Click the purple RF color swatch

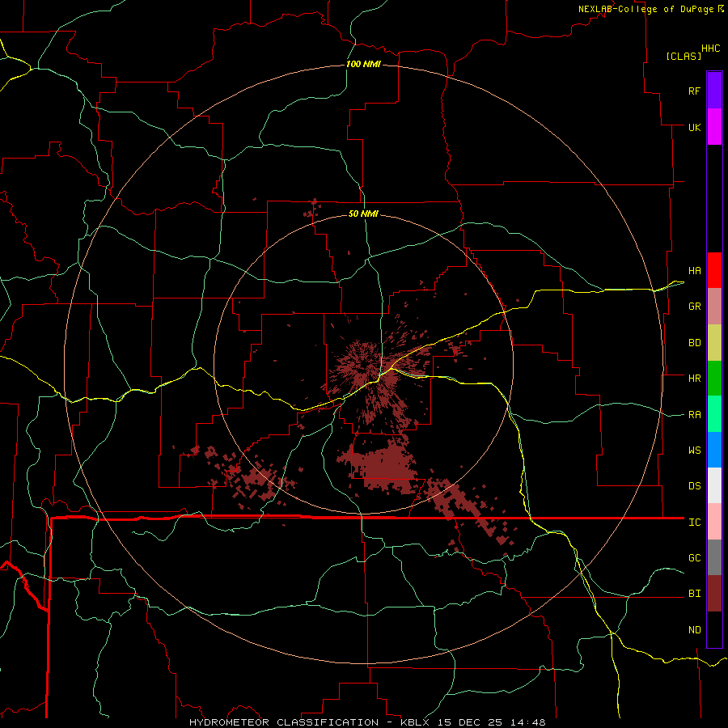coord(714,91)
